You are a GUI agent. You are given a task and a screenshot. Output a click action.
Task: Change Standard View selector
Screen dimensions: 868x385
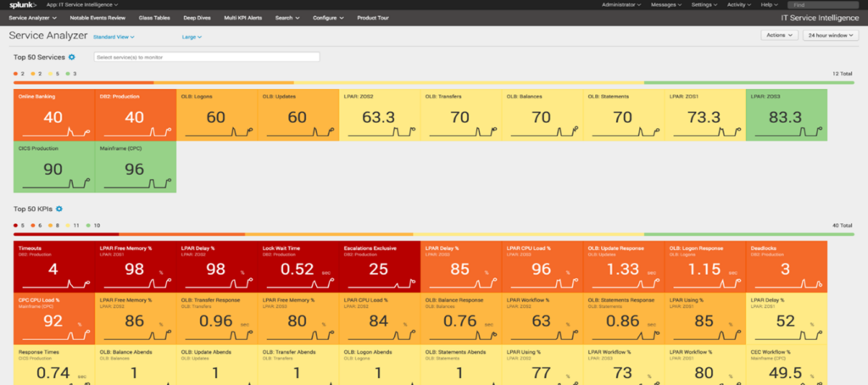tap(114, 37)
